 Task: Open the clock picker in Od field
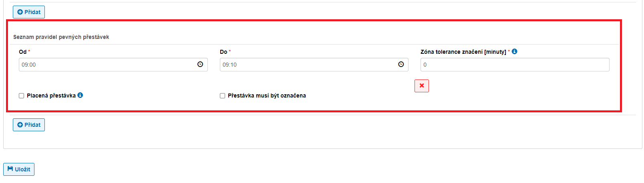point(200,64)
